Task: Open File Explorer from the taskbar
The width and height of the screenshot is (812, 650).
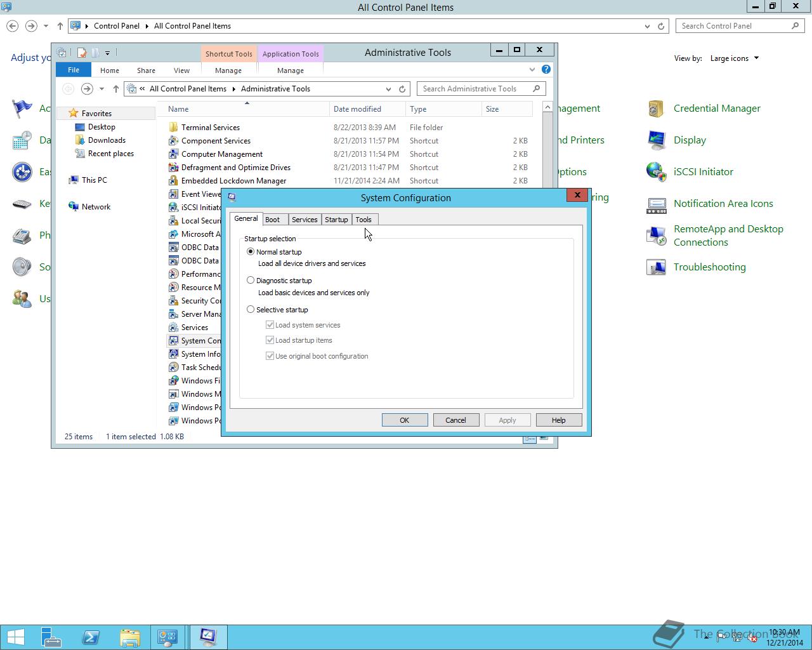Action: (130, 637)
